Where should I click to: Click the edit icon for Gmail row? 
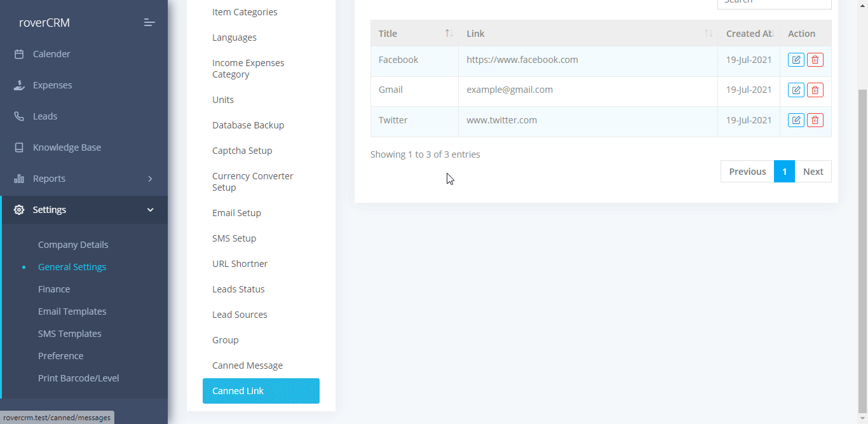coord(796,90)
